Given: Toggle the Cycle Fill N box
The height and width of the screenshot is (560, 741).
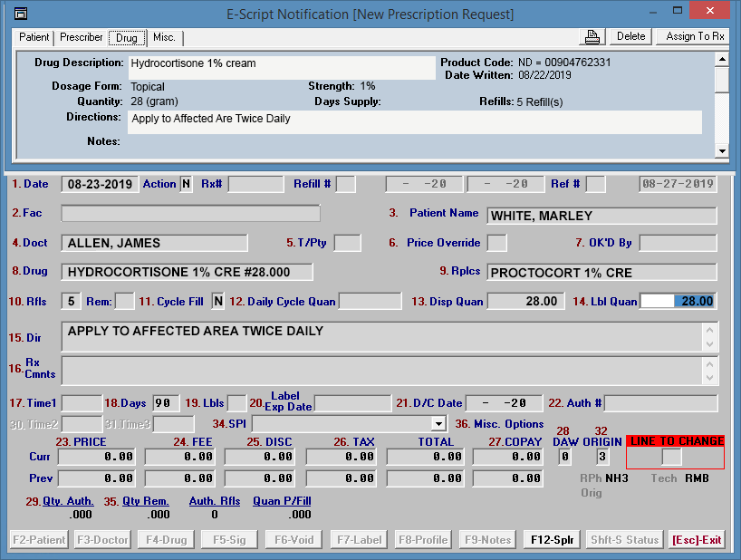Looking at the screenshot, I should coord(217,301).
